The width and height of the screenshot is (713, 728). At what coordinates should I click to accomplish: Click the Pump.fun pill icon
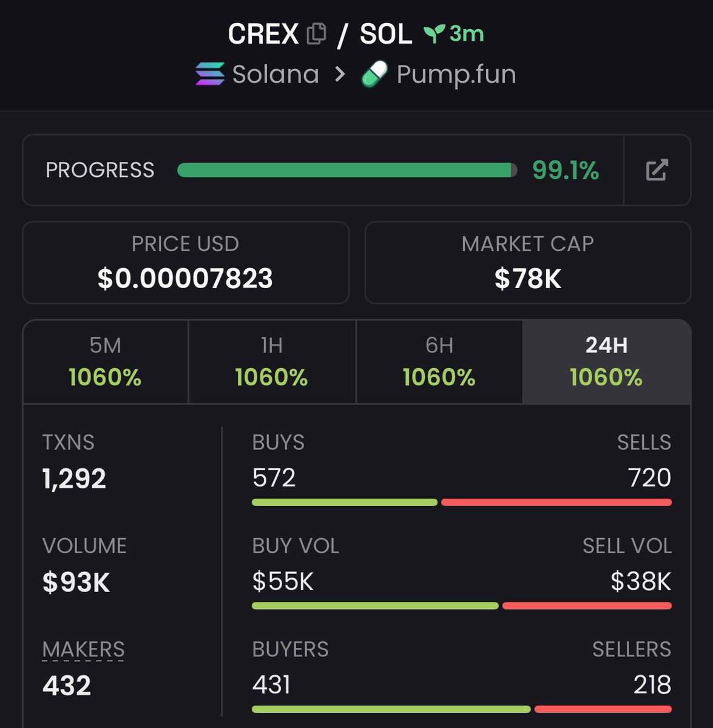click(374, 75)
